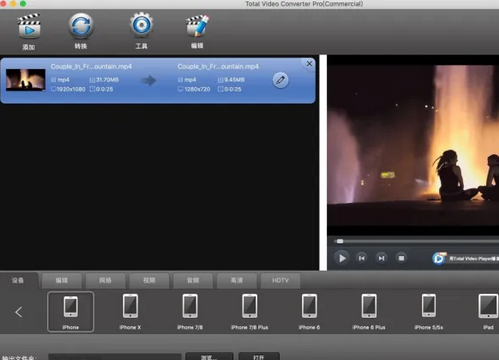Switch to the 视频 (Video) tab
The image size is (499, 360).
click(x=149, y=281)
